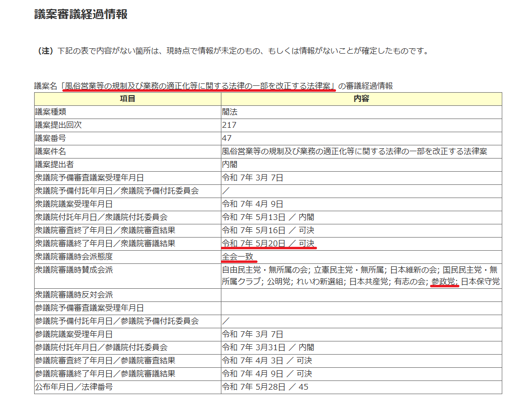This screenshot has width=532, height=399.
Task: Select 衆議院審査終了年月日 row label
Action: (x=105, y=231)
